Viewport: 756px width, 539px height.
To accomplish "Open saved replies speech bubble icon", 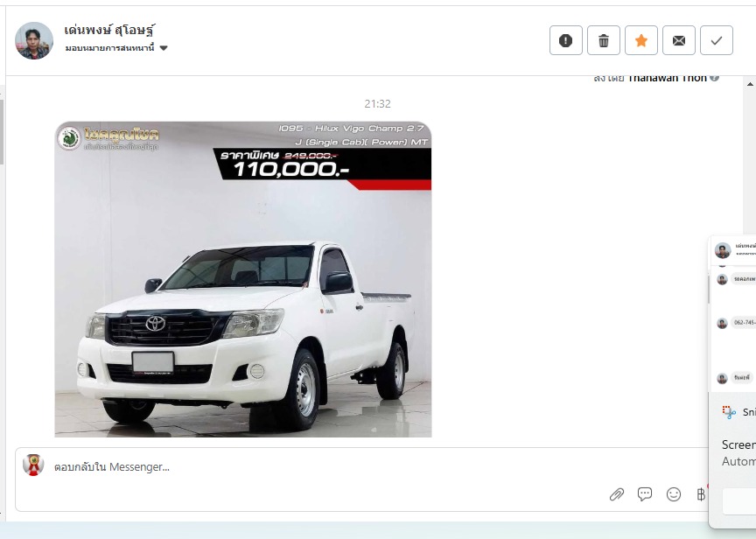I will 645,494.
